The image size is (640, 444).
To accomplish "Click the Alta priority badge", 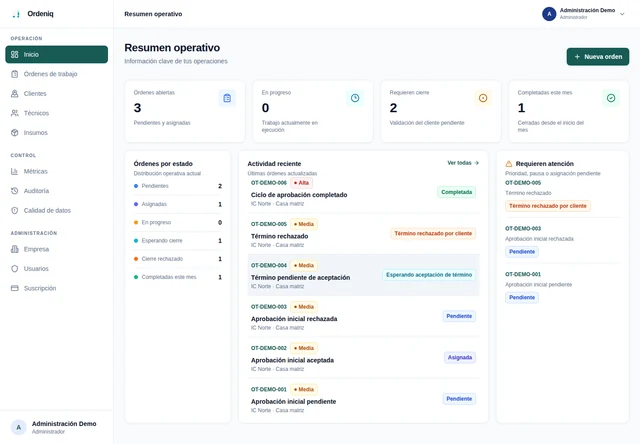I will point(301,183).
